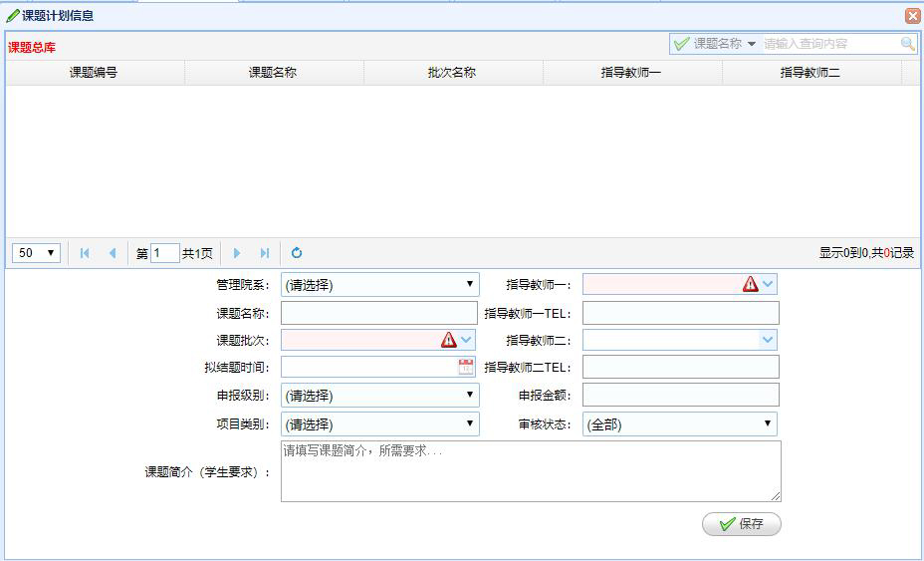Open the 课题名称 search-field selector
924x561 pixels.
click(715, 44)
